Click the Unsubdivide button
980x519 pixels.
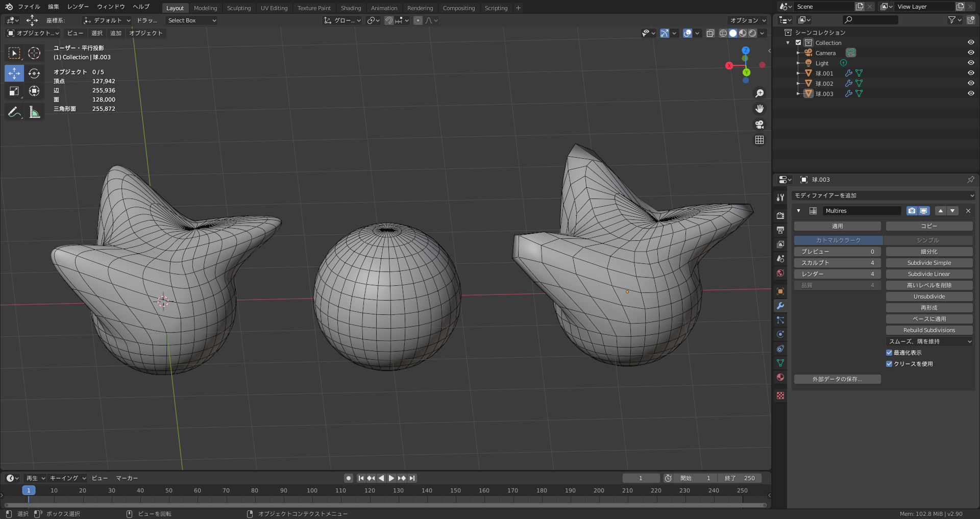click(x=929, y=296)
